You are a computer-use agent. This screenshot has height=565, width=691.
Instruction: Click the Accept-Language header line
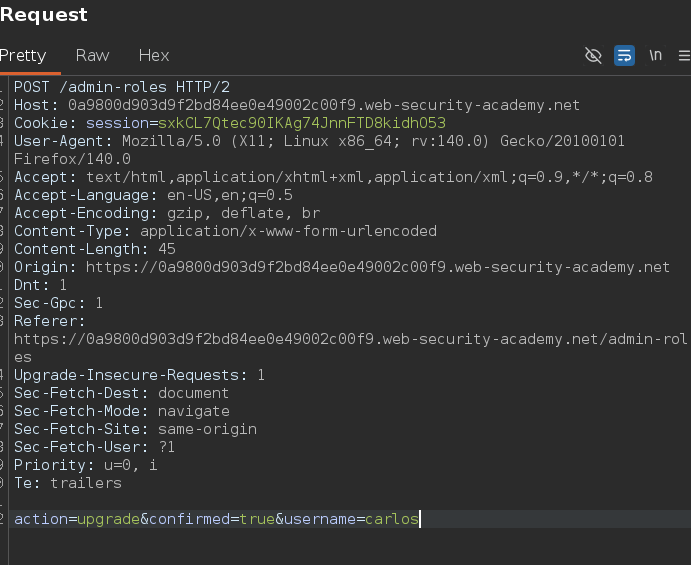pos(153,195)
